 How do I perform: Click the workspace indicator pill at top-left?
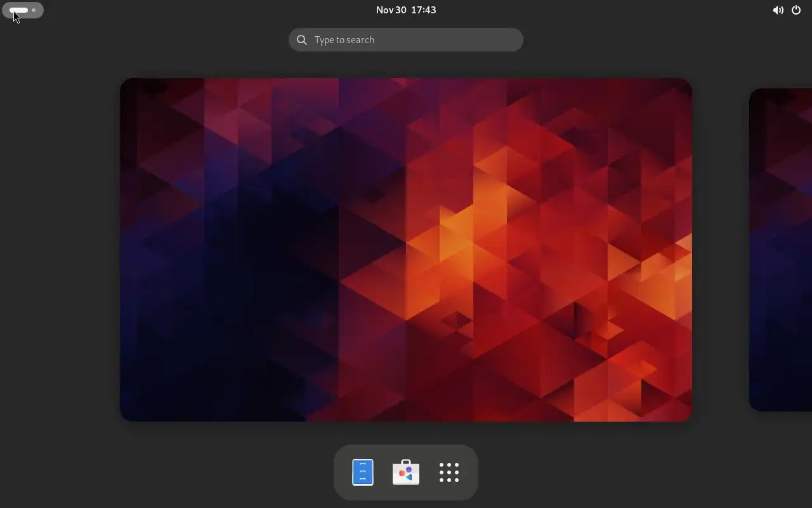23,10
